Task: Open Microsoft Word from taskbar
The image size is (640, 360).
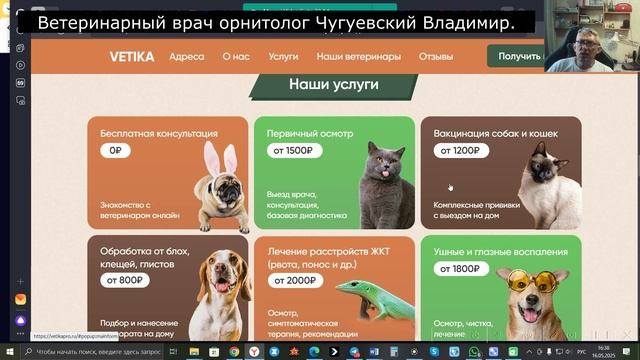Action: click(x=374, y=351)
